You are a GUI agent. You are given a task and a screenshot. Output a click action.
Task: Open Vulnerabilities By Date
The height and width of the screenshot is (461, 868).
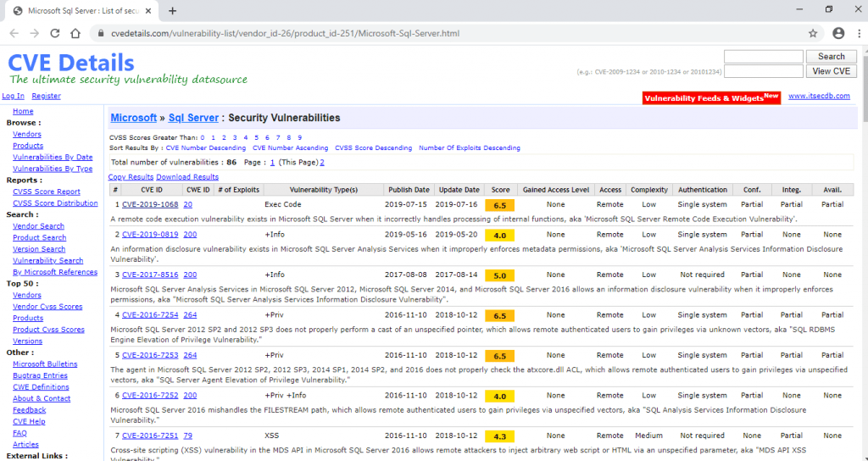pos(53,157)
